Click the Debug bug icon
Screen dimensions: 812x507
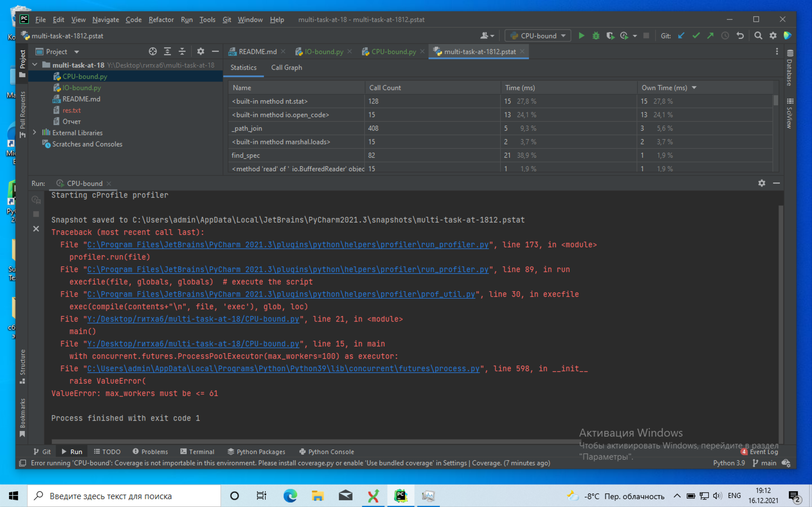click(x=596, y=35)
